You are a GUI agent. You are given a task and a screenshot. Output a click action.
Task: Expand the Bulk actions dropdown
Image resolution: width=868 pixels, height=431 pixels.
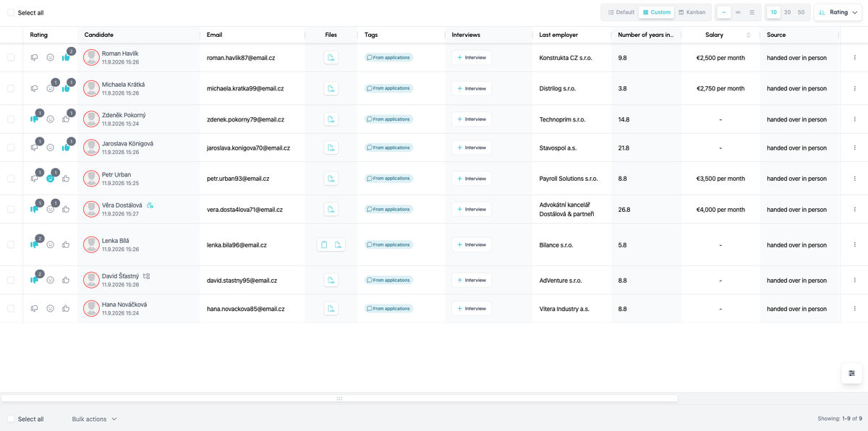point(94,419)
